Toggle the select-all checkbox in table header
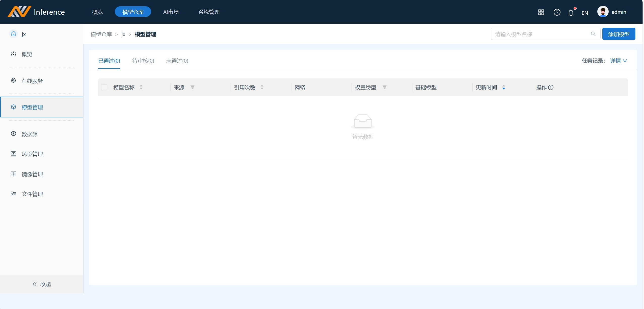Viewport: 644px width, 309px height. [x=104, y=87]
